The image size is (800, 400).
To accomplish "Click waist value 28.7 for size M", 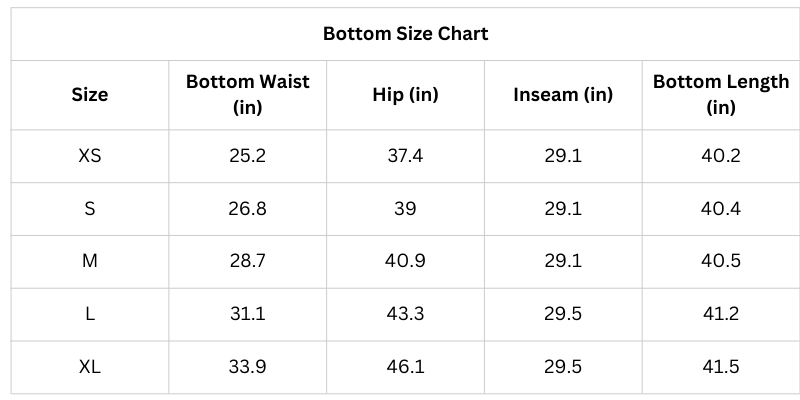I will [247, 261].
